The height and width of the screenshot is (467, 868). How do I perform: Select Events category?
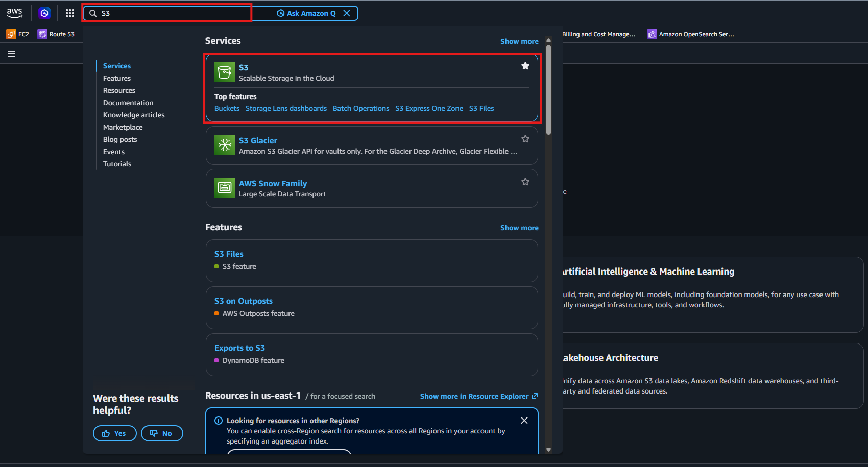114,152
